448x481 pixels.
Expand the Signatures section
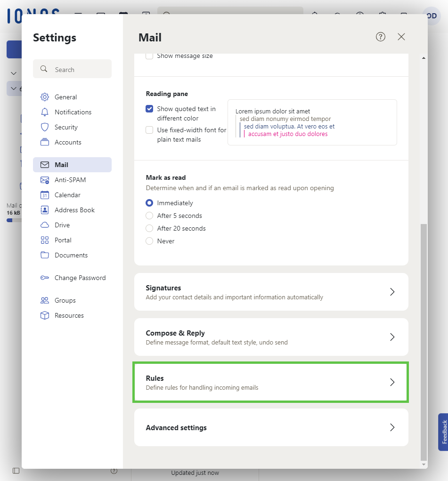pos(271,292)
